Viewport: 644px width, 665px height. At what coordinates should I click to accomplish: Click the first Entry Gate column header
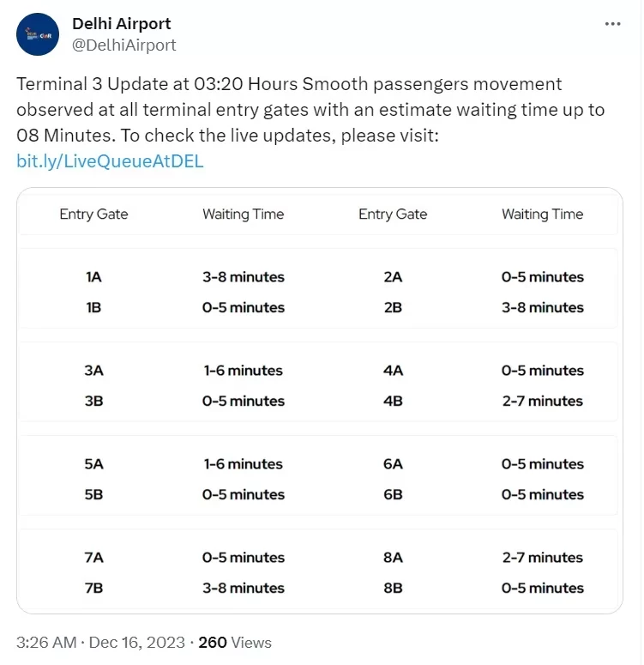(93, 215)
